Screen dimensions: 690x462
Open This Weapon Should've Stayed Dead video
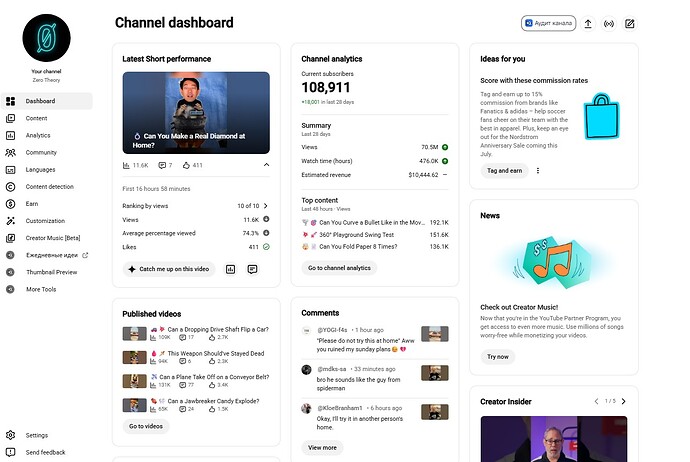pyautogui.click(x=216, y=353)
